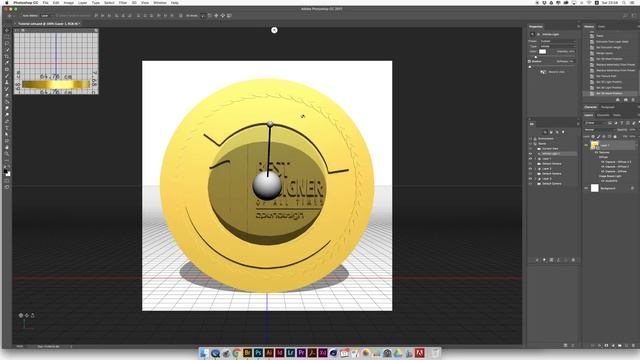
Task: Select the Lasso tool
Action: (7, 43)
